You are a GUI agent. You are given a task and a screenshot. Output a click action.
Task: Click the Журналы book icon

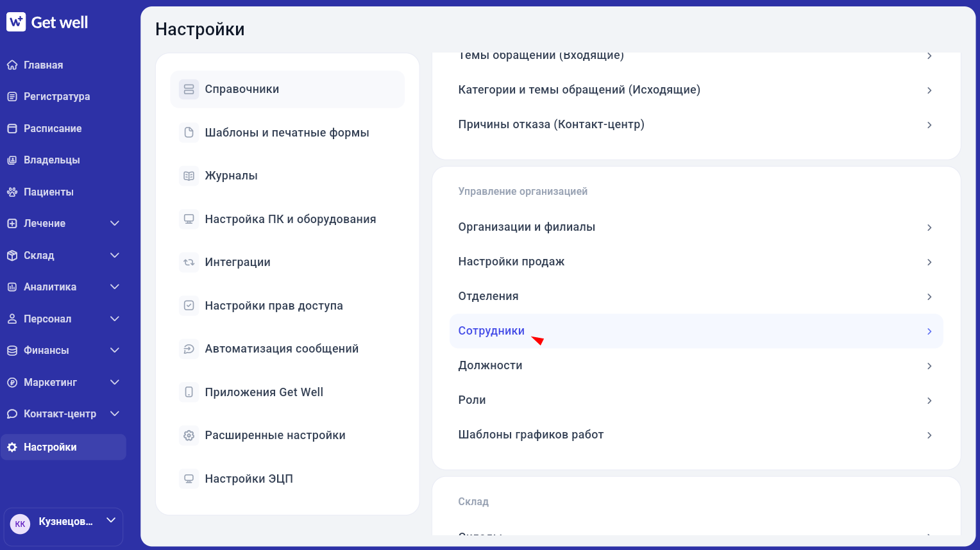click(189, 176)
